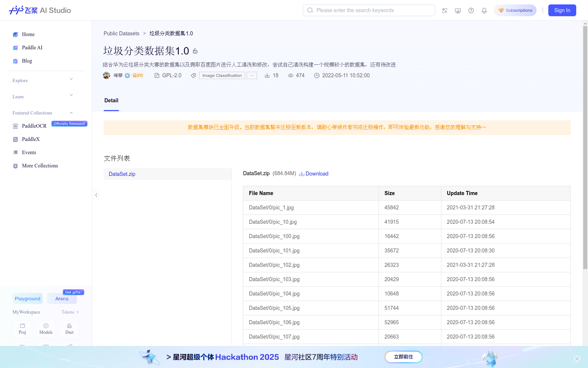Click the GPL-2.0 license icon
588x368 pixels.
click(157, 75)
